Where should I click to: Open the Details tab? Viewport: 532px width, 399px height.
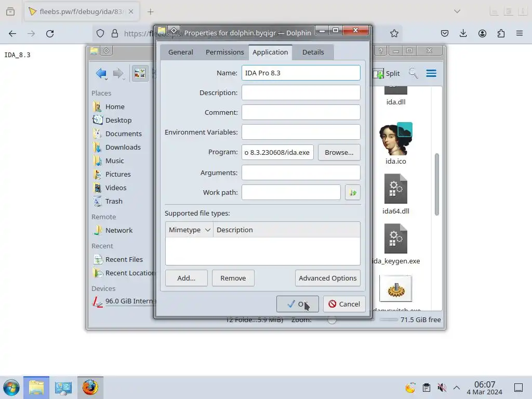pos(313,52)
